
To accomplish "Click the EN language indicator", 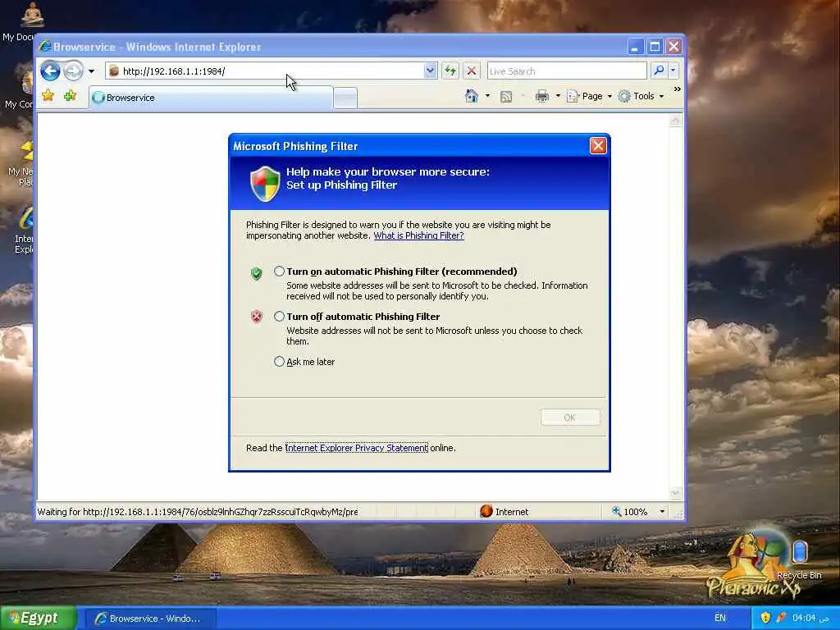I will pyautogui.click(x=720, y=618).
